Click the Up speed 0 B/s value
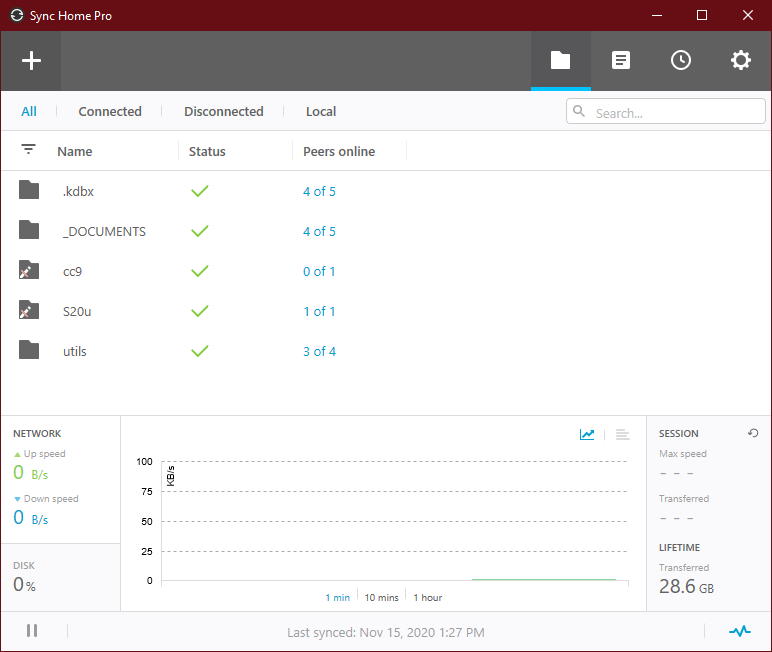The image size is (772, 652). click(31, 473)
